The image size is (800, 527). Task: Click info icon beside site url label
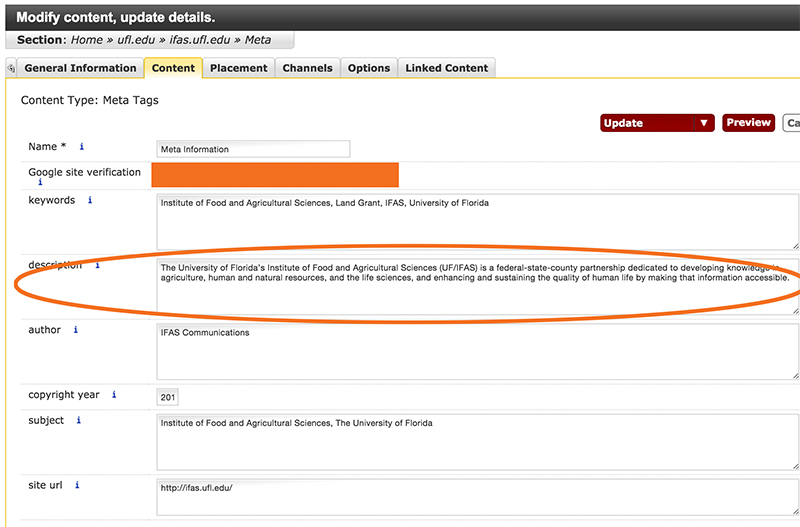[76, 485]
